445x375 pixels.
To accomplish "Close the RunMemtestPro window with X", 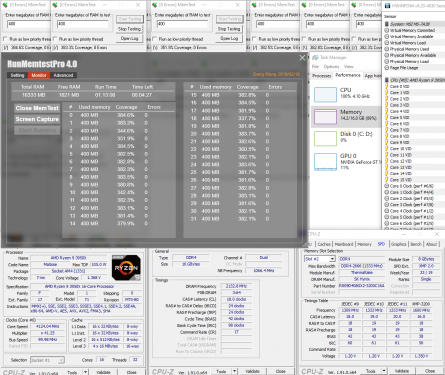I will point(302,58).
